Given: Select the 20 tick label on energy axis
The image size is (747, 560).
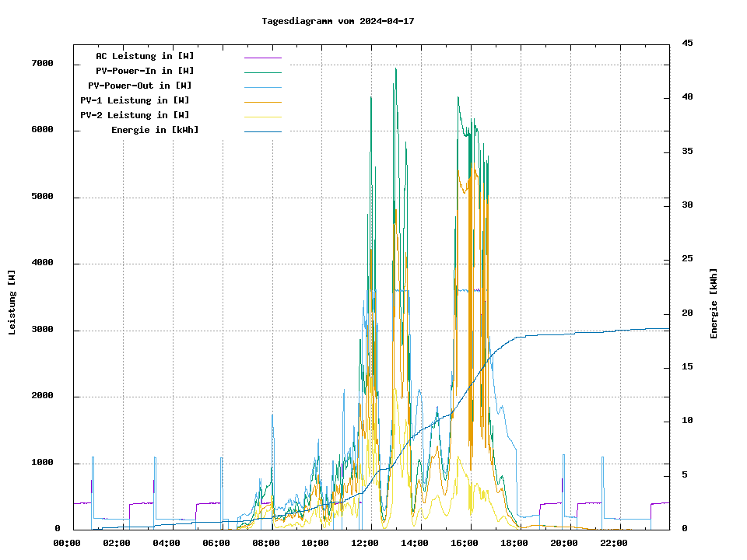Looking at the screenshot, I should click(x=687, y=313).
